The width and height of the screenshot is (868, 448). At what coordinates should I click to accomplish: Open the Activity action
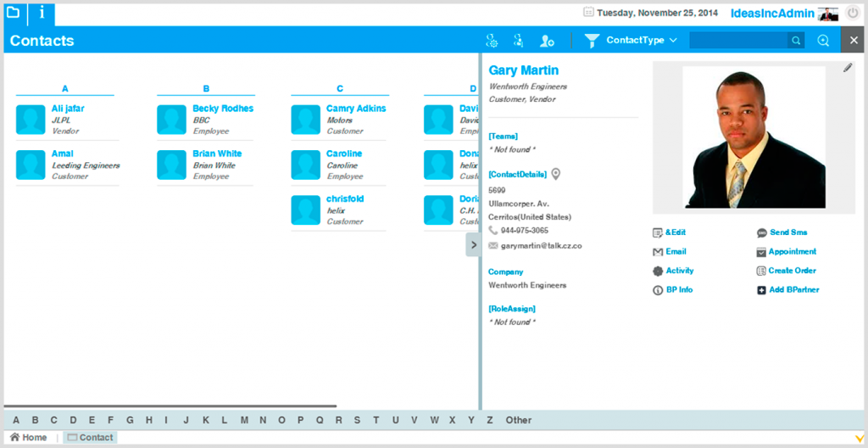672,271
